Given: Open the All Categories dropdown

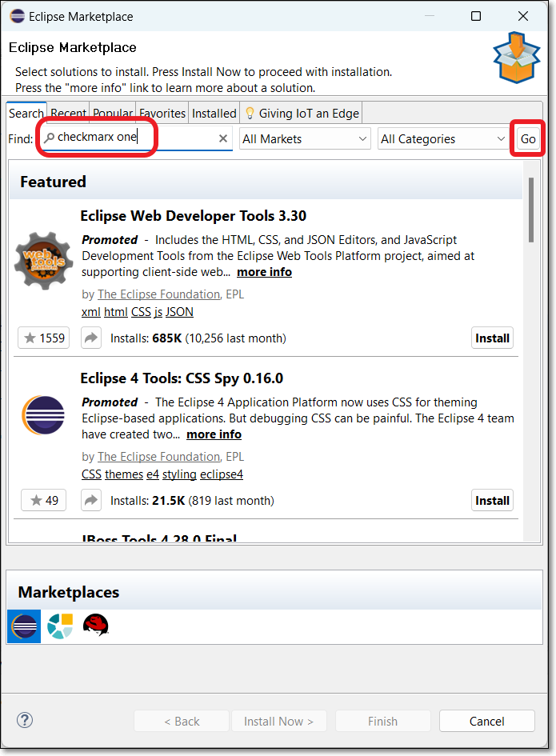Looking at the screenshot, I should tap(443, 139).
